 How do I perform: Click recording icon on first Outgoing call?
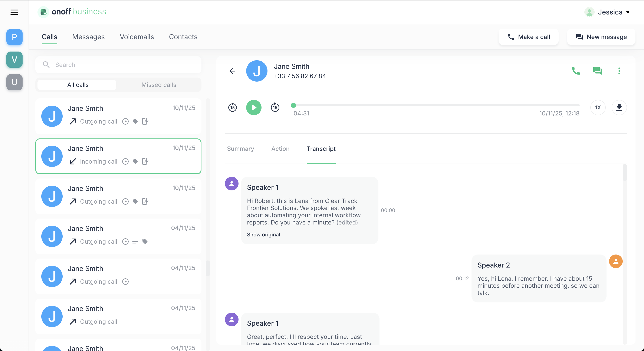coord(125,121)
